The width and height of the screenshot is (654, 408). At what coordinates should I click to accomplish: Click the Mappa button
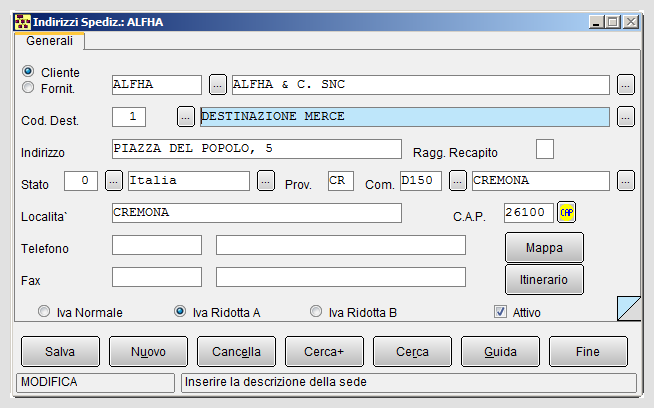tap(544, 248)
